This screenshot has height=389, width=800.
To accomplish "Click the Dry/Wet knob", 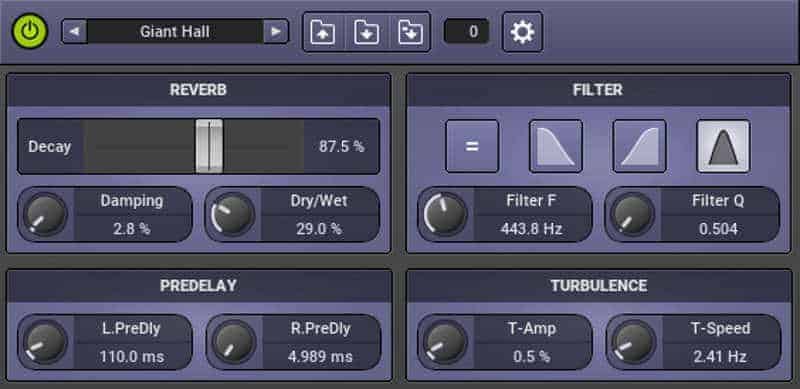I will click(232, 214).
